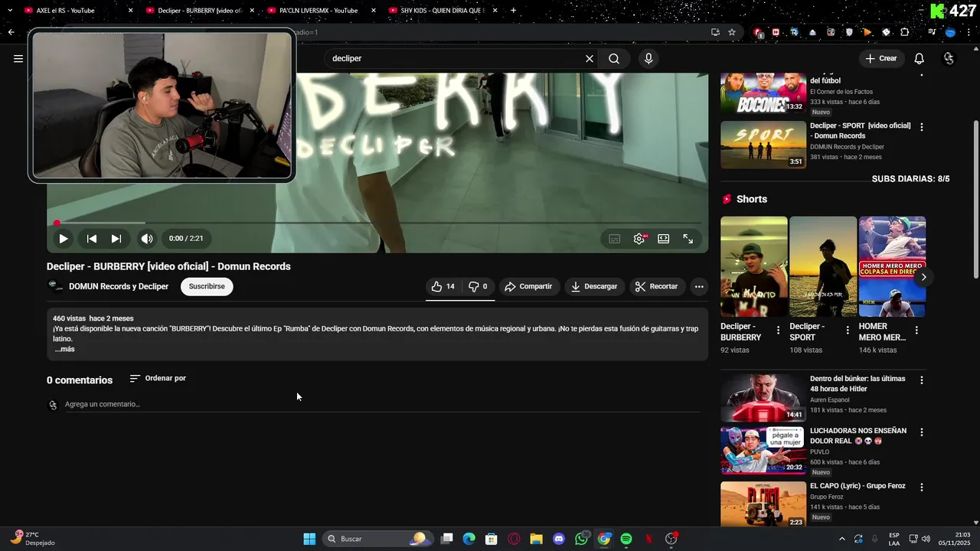Viewport: 980px width, 551px height.
Task: Like the video with thumbs up
Action: point(443,286)
